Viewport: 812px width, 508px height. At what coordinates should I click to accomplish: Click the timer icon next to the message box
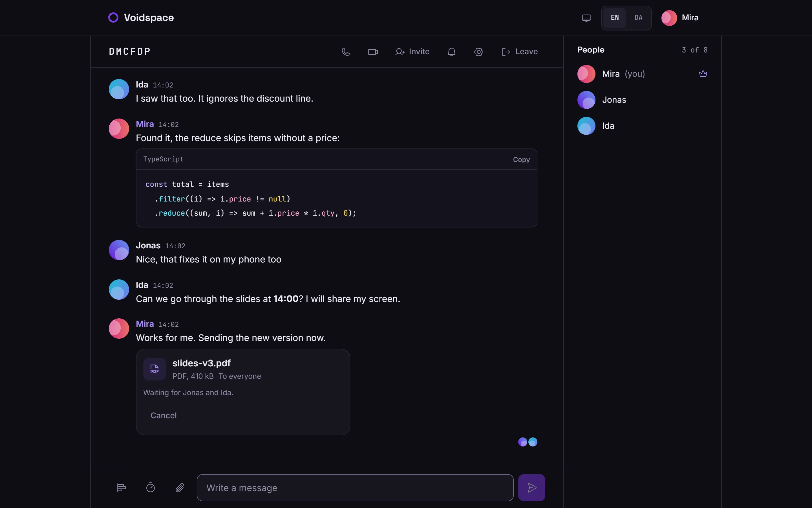[151, 487]
